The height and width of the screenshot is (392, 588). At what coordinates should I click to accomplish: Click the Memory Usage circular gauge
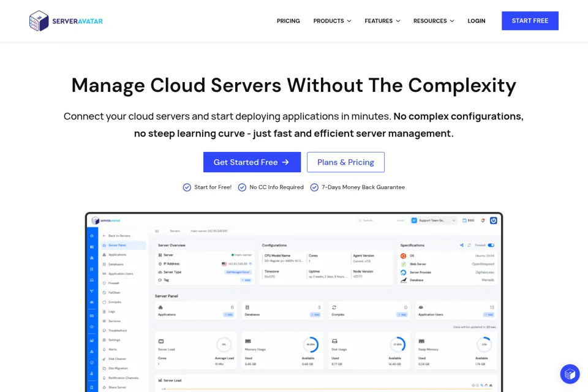[311, 344]
